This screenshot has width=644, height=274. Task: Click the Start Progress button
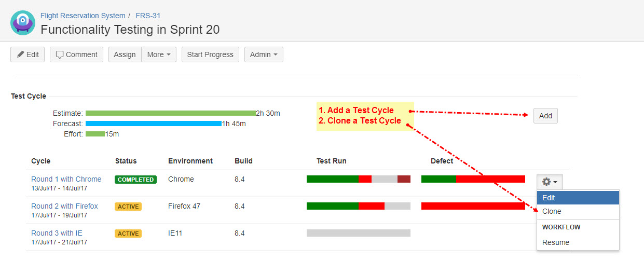[210, 54]
